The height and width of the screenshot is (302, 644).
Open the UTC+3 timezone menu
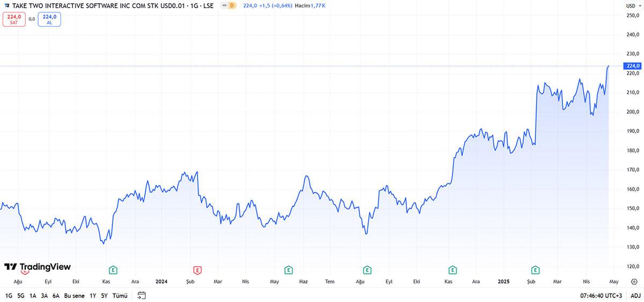(x=602, y=296)
